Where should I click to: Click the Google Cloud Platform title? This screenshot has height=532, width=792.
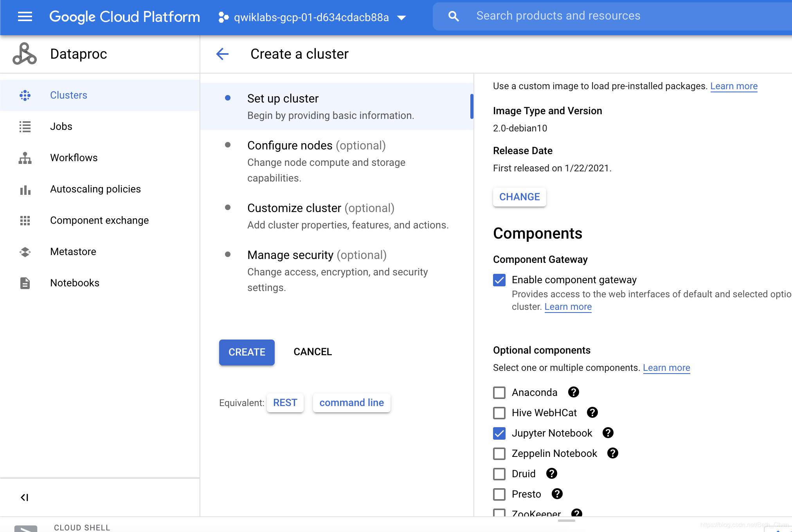pos(124,17)
